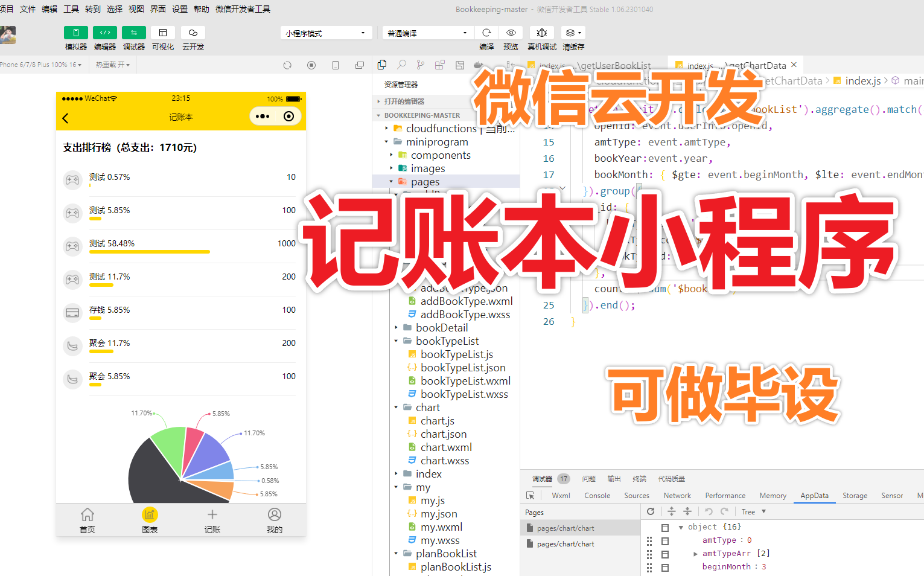
Task: Open addBookType.wxml file
Action: pyautogui.click(x=467, y=301)
